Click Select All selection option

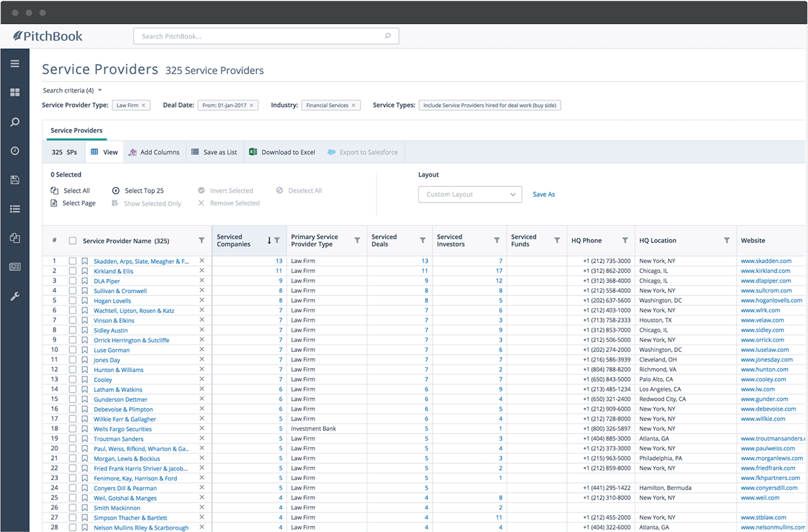[x=70, y=190]
